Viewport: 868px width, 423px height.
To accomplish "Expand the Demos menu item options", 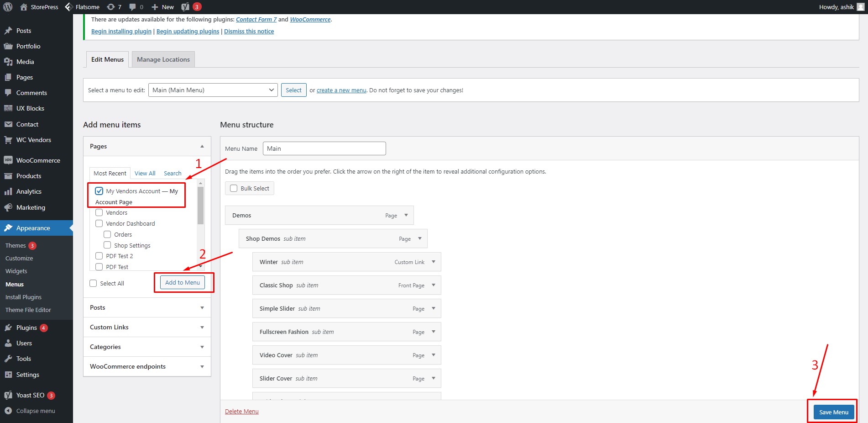I will (406, 215).
